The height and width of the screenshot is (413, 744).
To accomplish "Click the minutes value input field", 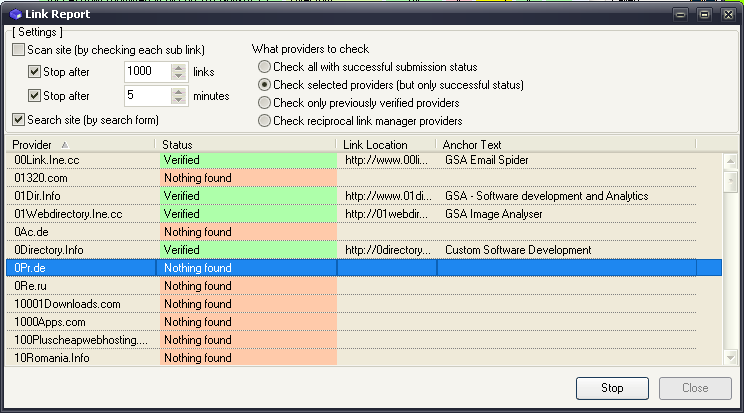I will [x=146, y=96].
